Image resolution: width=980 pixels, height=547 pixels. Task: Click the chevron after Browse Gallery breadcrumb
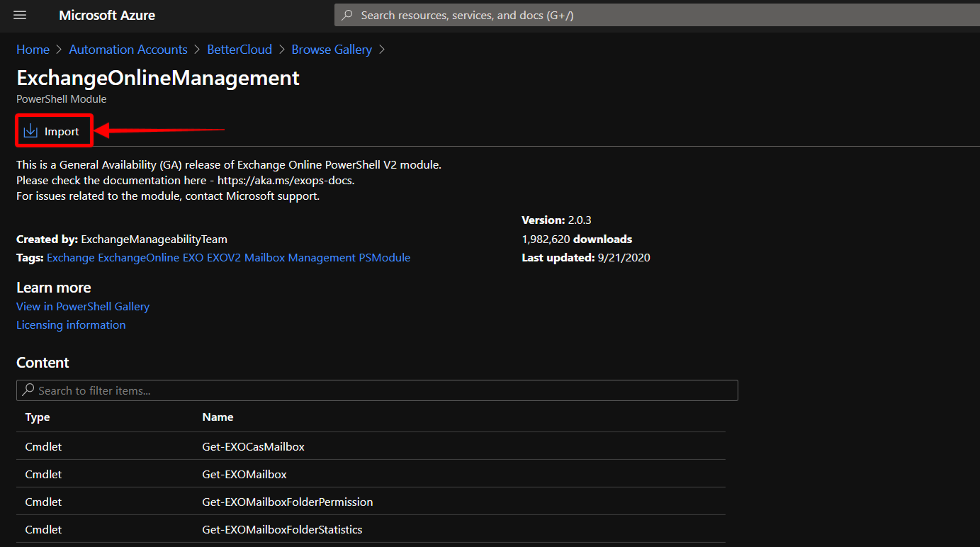pos(382,50)
